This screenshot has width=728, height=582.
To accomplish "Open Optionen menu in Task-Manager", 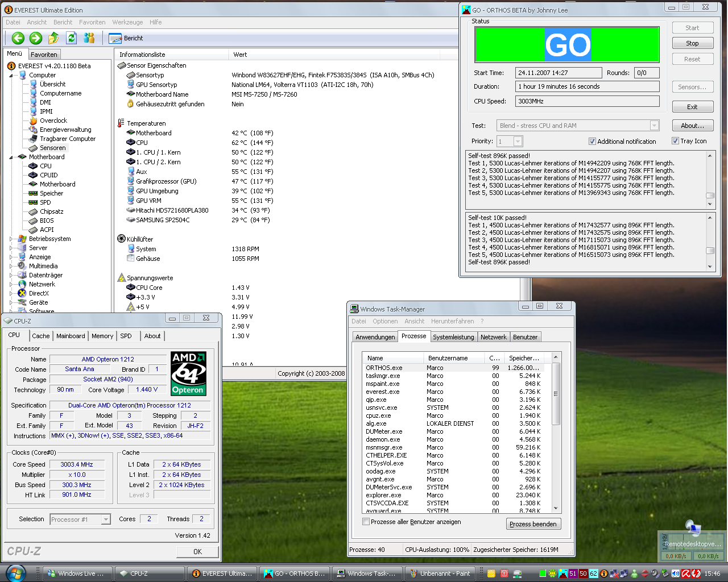I will 385,321.
